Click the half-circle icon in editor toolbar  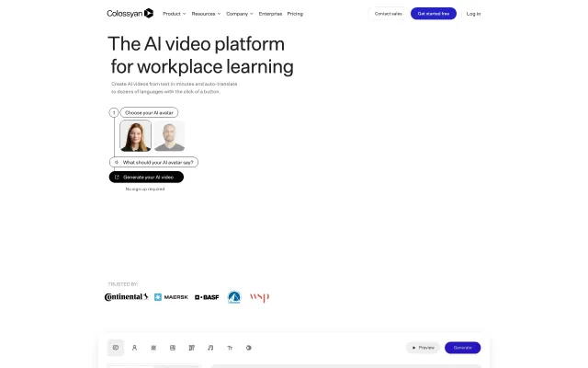click(249, 348)
